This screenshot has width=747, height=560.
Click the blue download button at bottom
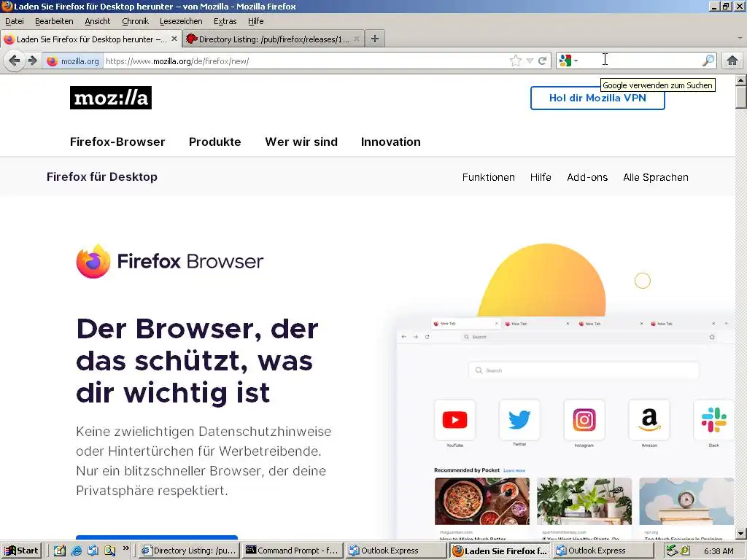157,537
